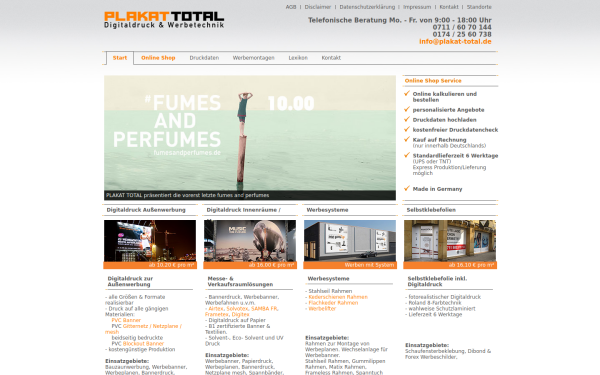Click the info@plakat-total.de email address
Viewport: 600px width, 375px height.
click(455, 41)
